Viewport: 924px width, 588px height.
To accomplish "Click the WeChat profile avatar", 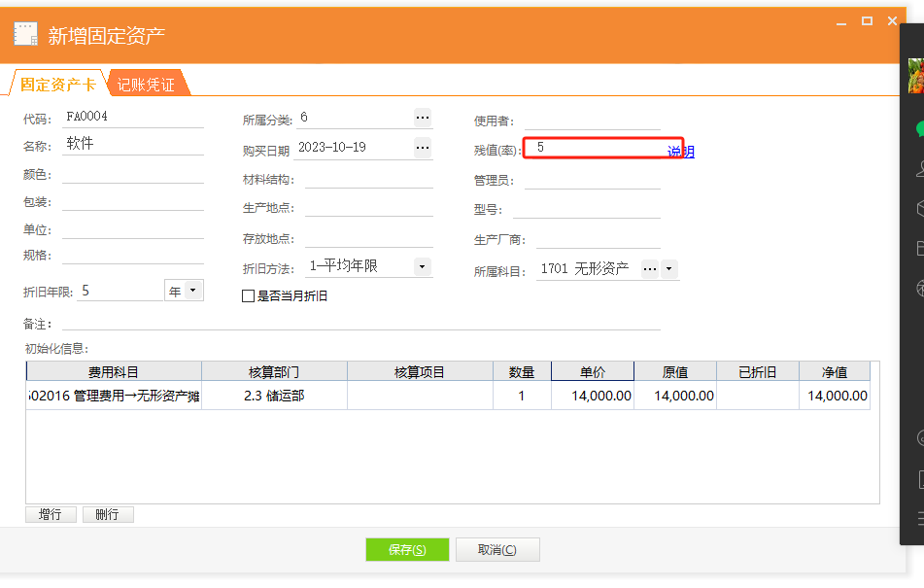I will coord(915,76).
